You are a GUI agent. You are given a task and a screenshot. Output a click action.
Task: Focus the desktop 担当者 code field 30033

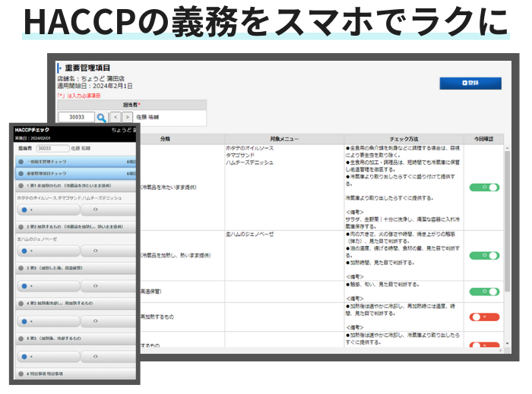77,117
